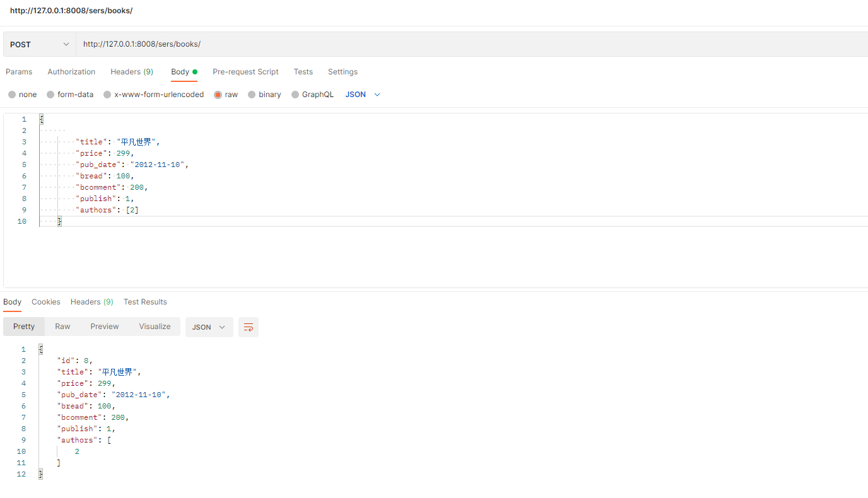The width and height of the screenshot is (868, 498).
Task: Switch response view to Raw
Action: coord(62,327)
